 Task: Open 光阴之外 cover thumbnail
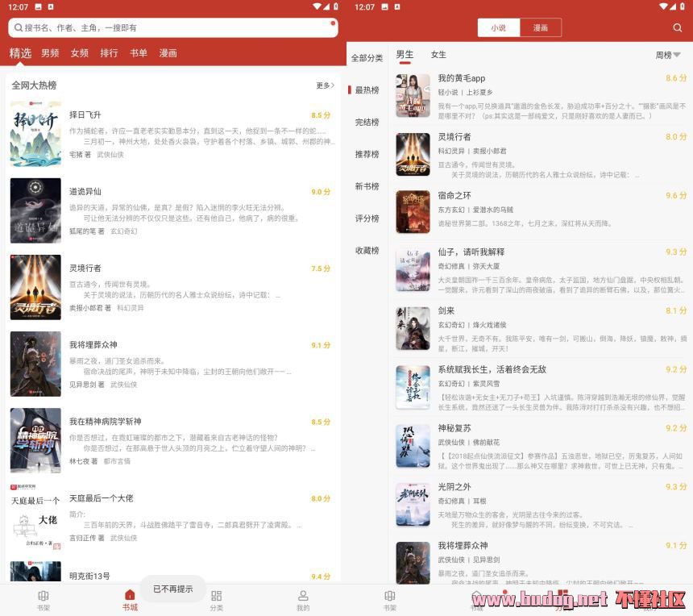(x=413, y=505)
